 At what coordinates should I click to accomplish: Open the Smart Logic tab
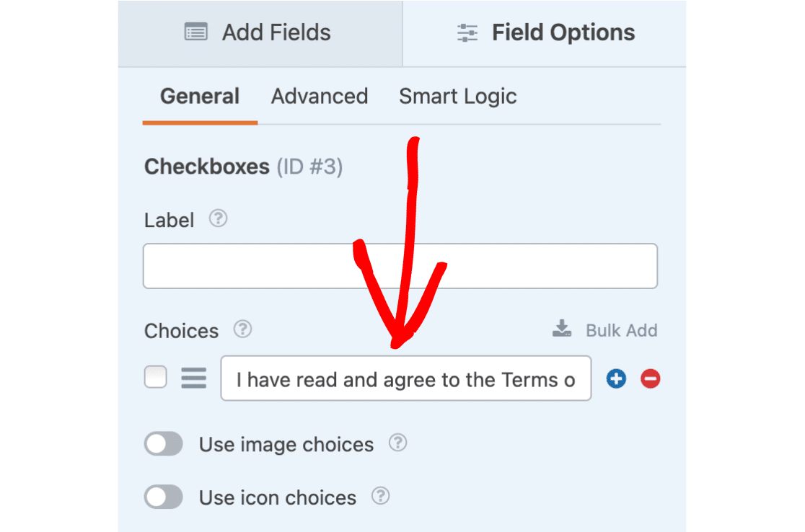458,97
